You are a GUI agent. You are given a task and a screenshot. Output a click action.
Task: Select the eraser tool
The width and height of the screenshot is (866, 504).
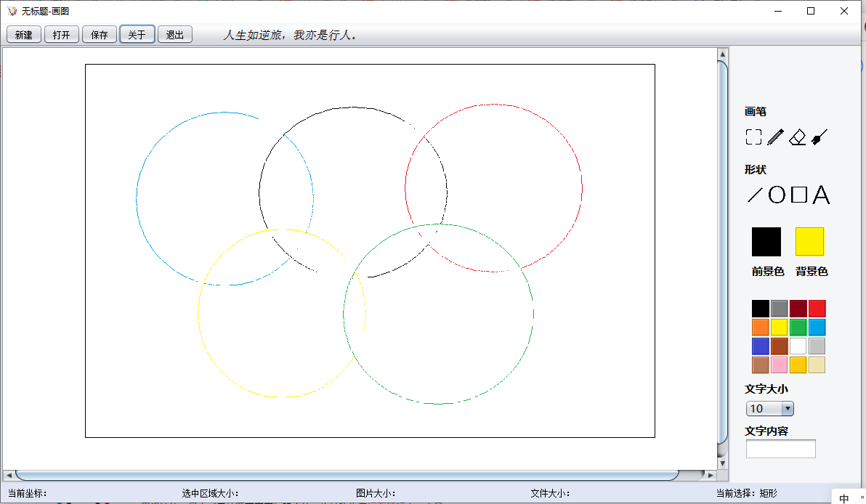pos(798,137)
